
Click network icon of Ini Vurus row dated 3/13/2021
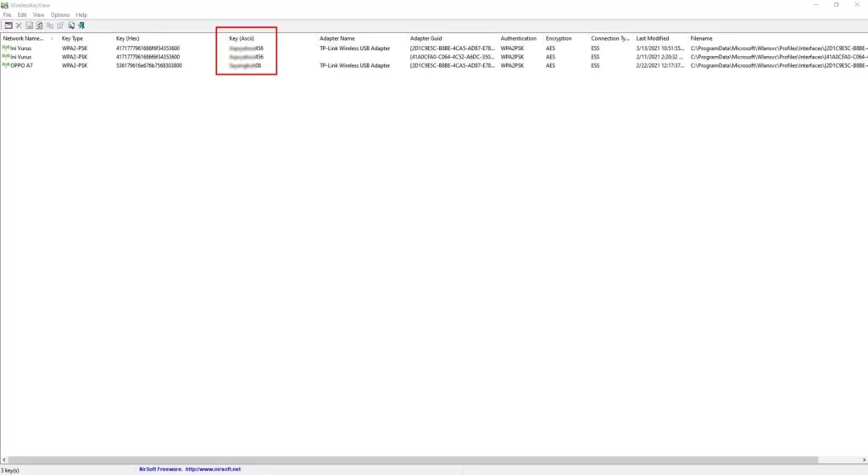pyautogui.click(x=6, y=48)
